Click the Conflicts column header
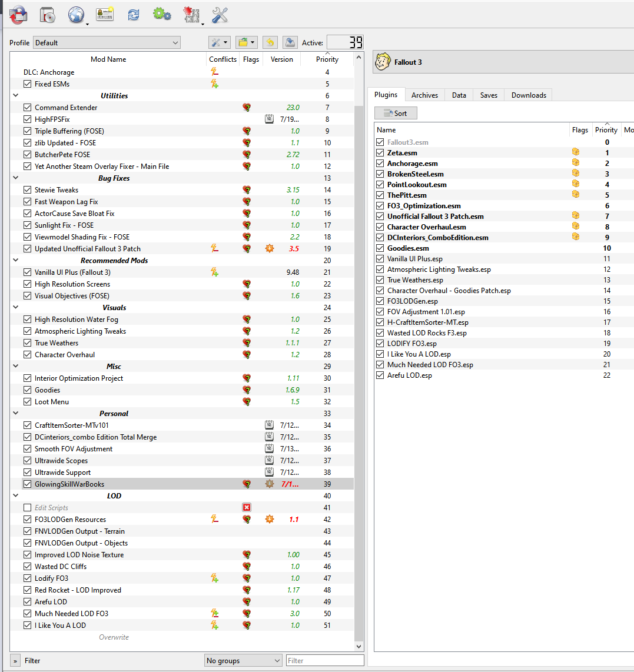Image resolution: width=634 pixels, height=672 pixels. click(223, 59)
